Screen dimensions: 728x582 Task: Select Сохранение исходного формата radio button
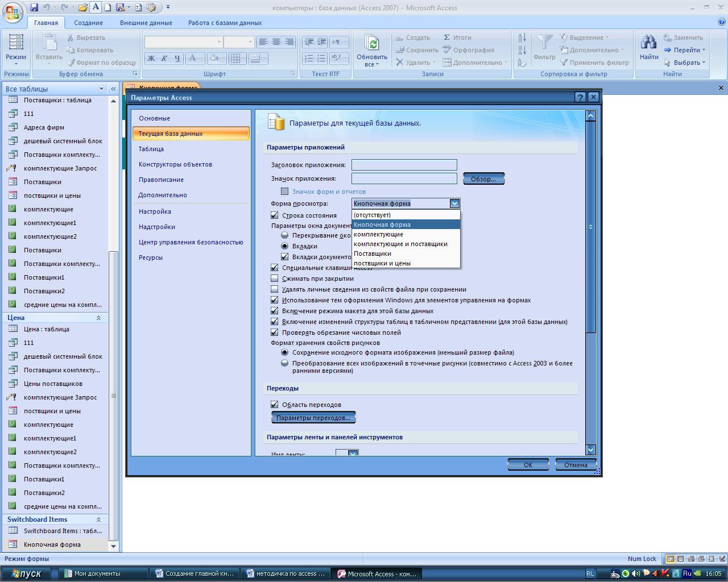[x=285, y=352]
